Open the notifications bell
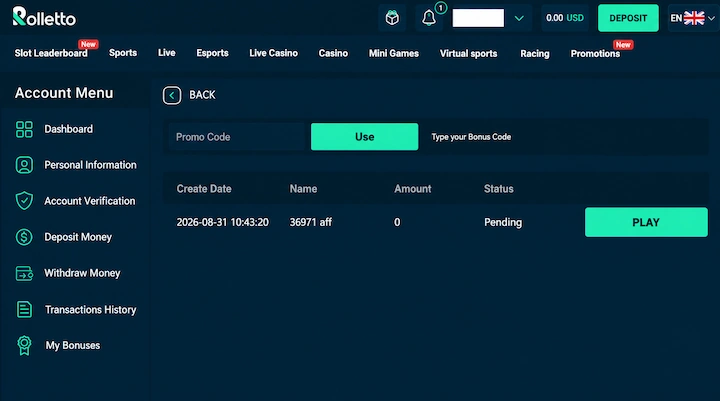 point(428,18)
